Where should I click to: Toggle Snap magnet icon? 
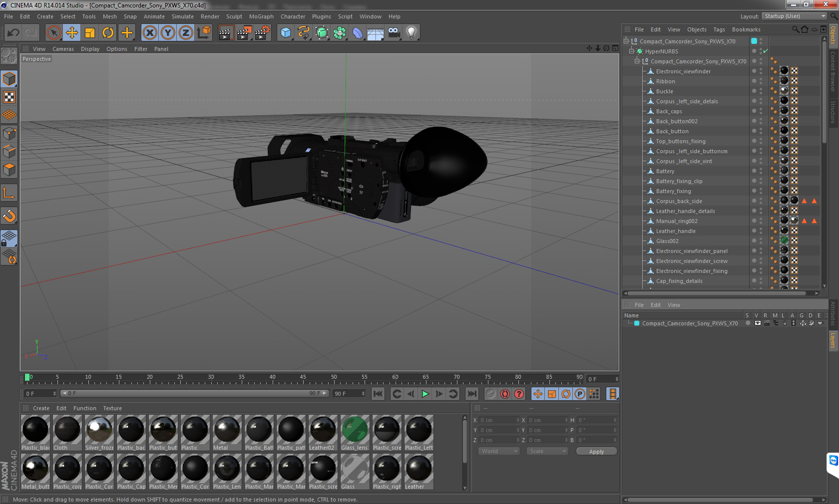(9, 216)
